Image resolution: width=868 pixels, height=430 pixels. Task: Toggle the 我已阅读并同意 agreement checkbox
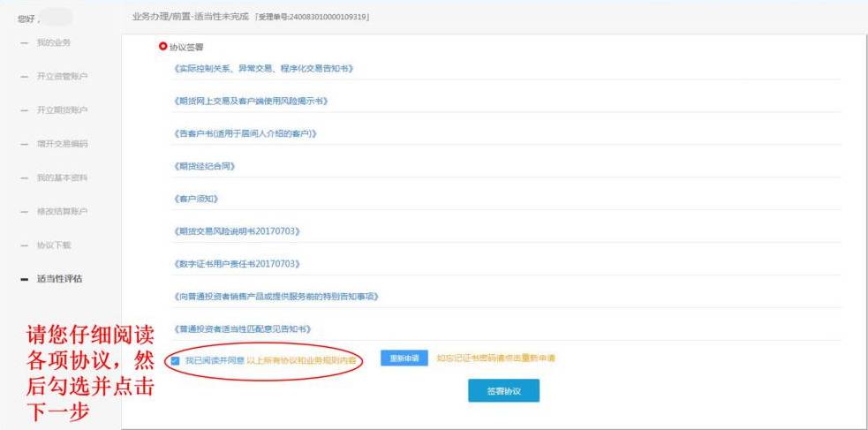click(x=175, y=360)
